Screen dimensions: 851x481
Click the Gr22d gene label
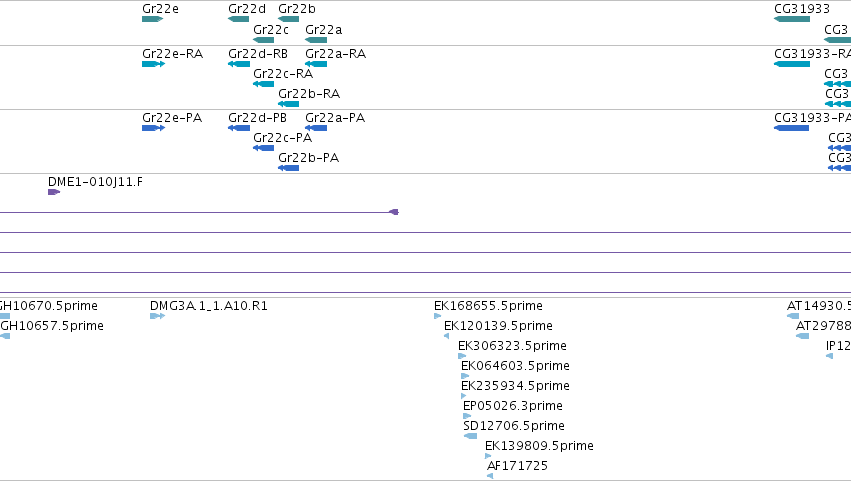[247, 9]
